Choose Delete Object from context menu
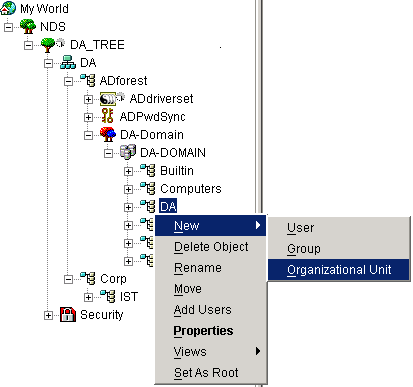The image size is (413, 387). point(211,247)
